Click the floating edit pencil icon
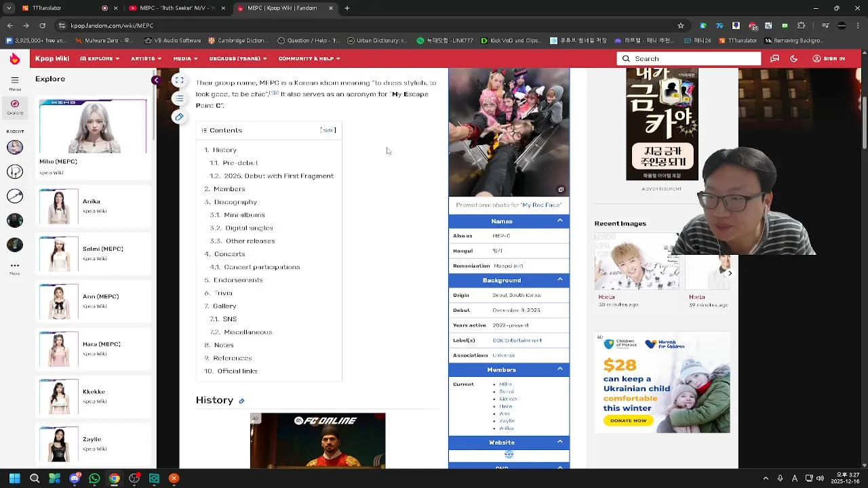This screenshot has width=868, height=488. [179, 117]
